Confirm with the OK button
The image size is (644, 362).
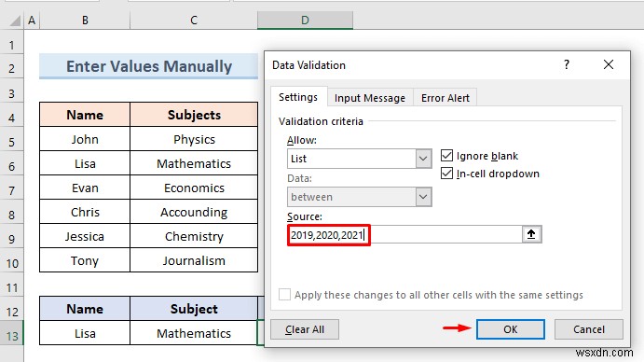click(511, 329)
